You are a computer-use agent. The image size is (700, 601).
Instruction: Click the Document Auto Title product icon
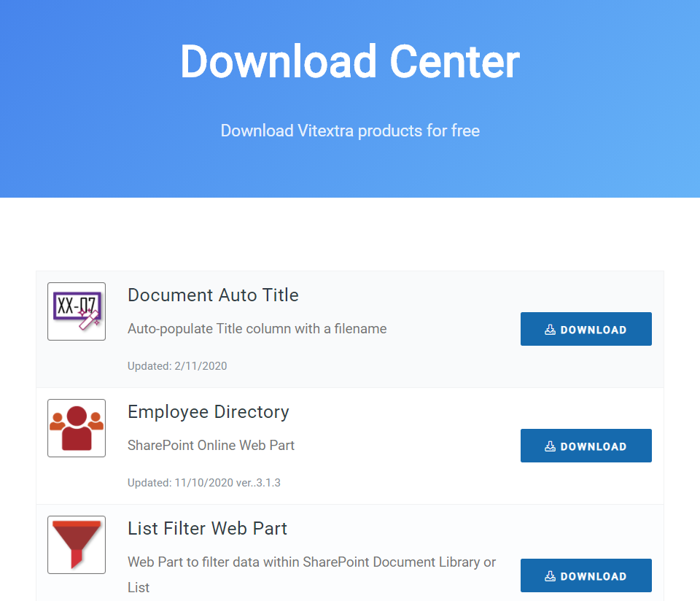click(x=77, y=311)
